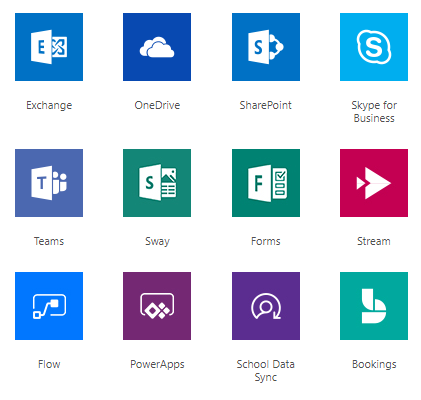
Task: Open the SharePoint app tile
Action: point(266,47)
